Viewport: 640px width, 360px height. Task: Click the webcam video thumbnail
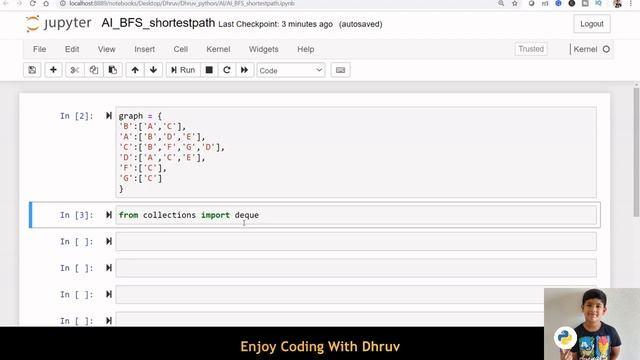point(592,324)
